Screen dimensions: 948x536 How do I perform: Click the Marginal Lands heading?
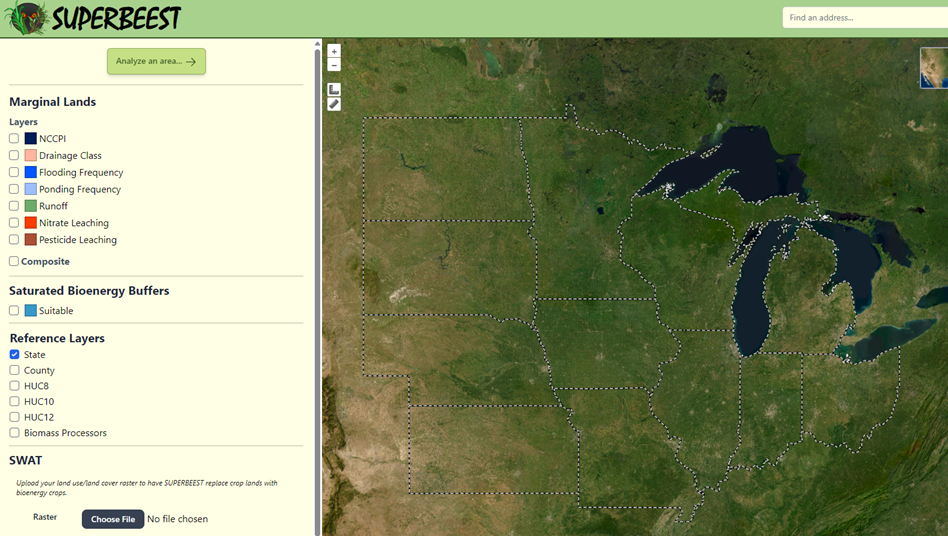coord(53,102)
